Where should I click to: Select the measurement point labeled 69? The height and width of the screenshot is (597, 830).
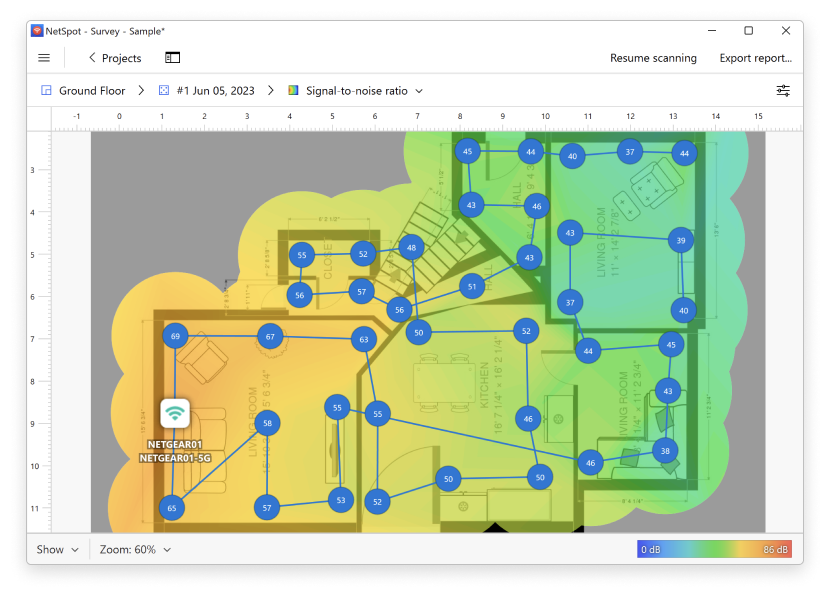(x=176, y=337)
